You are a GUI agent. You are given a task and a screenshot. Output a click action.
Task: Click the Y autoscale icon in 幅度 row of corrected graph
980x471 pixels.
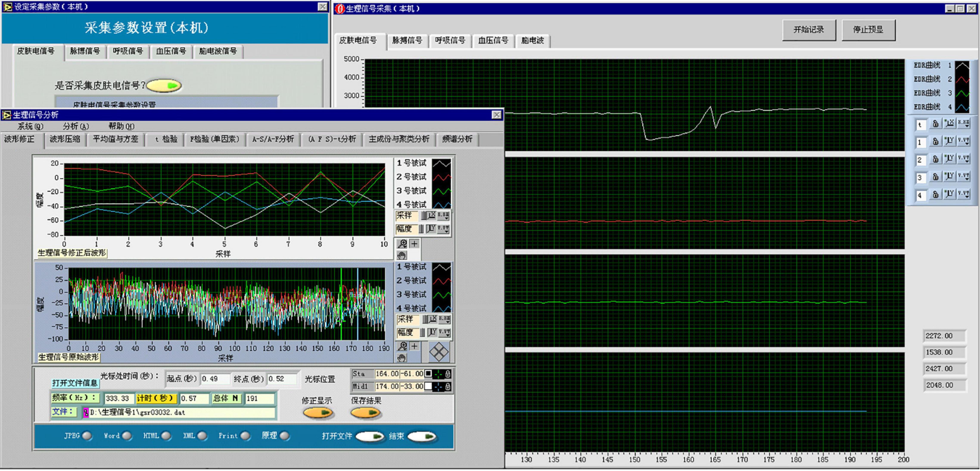[431, 229]
